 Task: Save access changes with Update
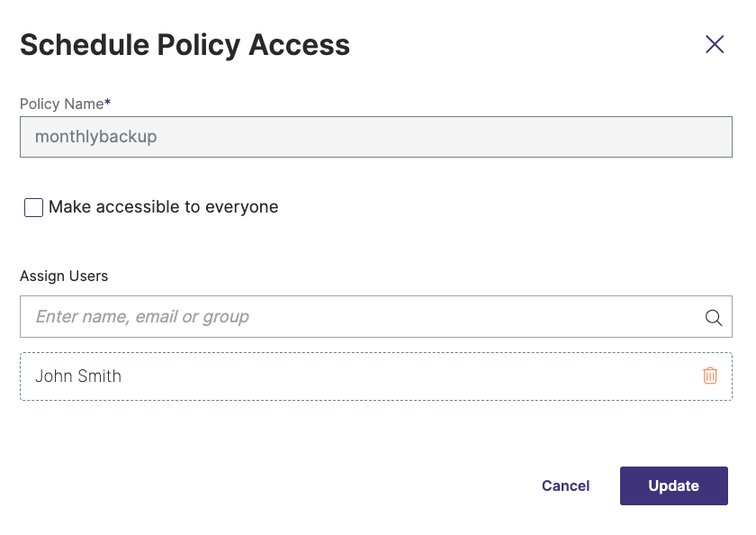click(x=673, y=485)
